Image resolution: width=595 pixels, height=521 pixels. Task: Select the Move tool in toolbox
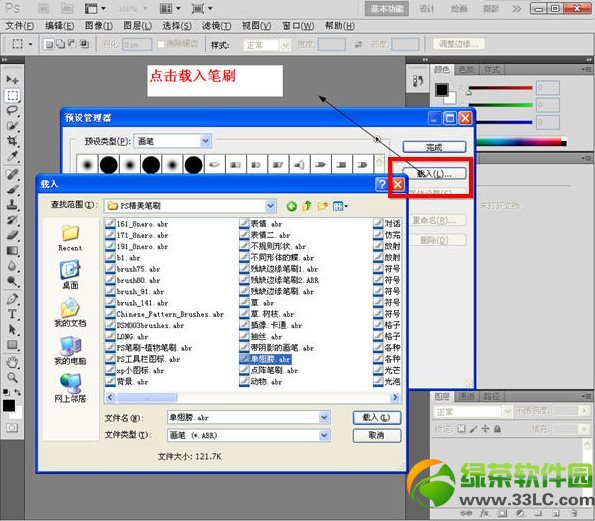(x=12, y=79)
